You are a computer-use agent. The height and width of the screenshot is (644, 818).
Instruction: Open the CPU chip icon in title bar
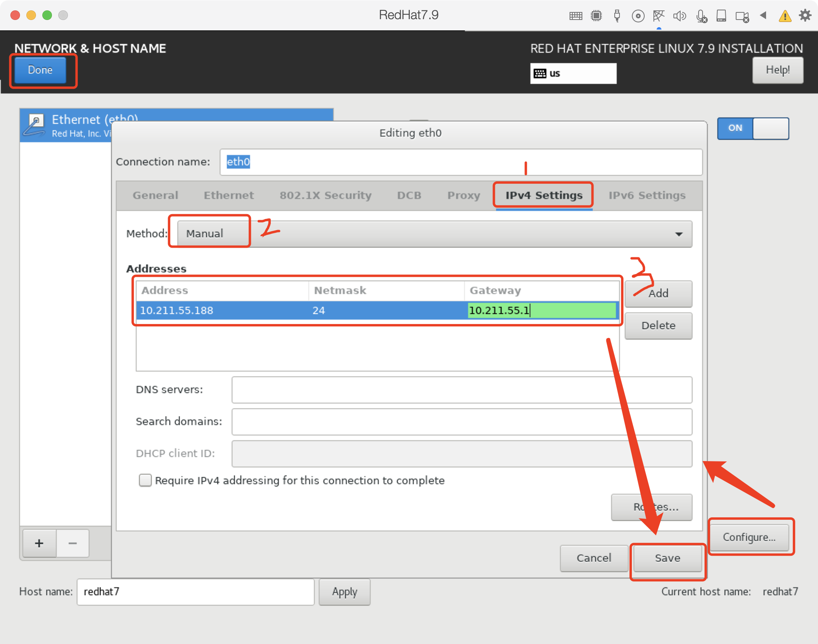point(596,16)
